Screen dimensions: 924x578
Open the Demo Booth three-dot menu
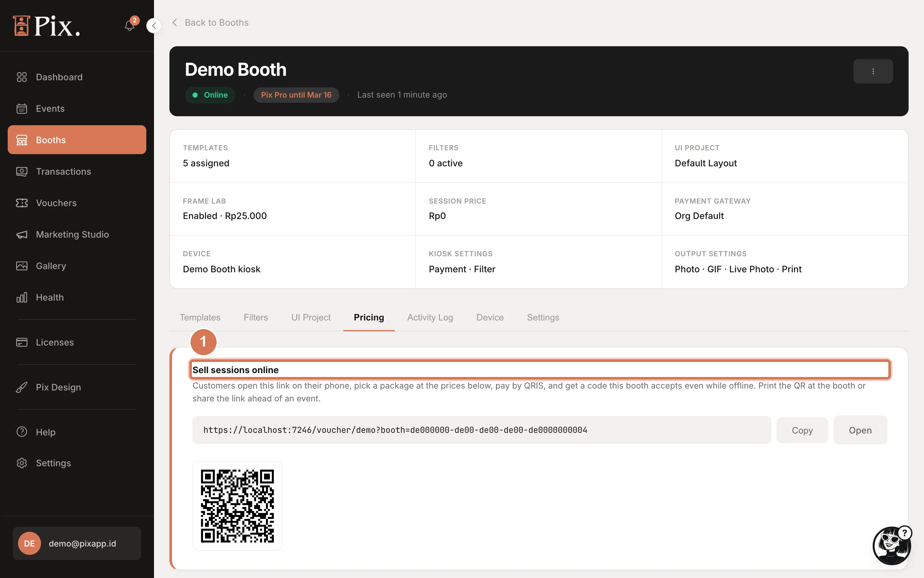pos(873,71)
